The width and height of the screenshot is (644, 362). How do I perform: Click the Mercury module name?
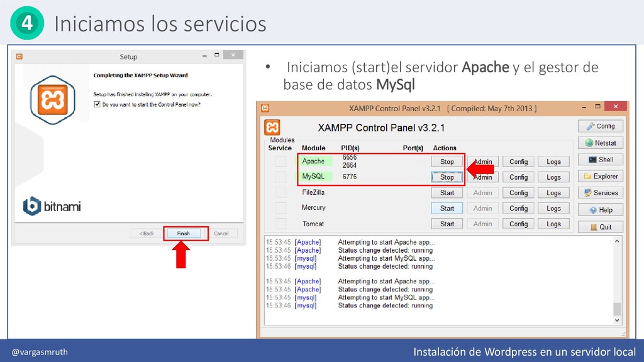pyautogui.click(x=313, y=207)
